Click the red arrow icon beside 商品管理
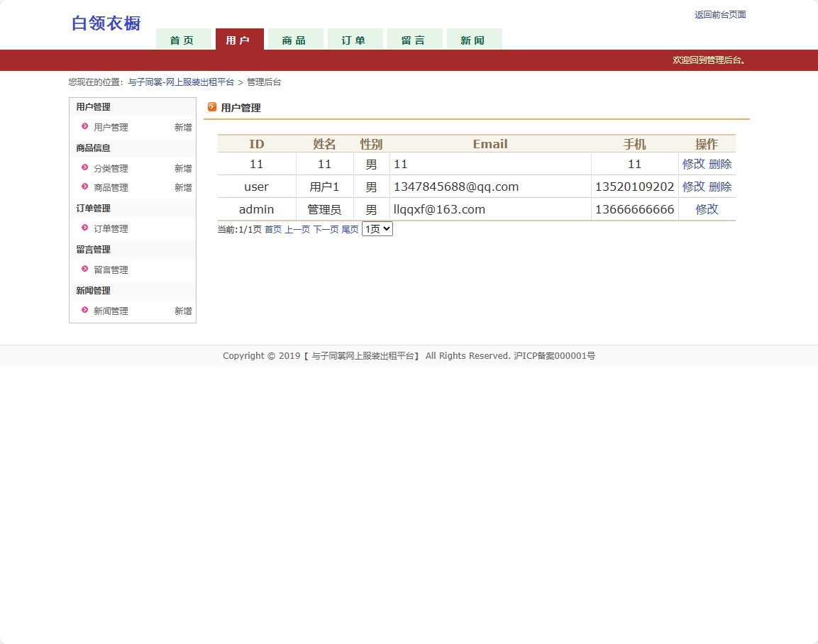Image resolution: width=818 pixels, height=644 pixels. pos(84,187)
